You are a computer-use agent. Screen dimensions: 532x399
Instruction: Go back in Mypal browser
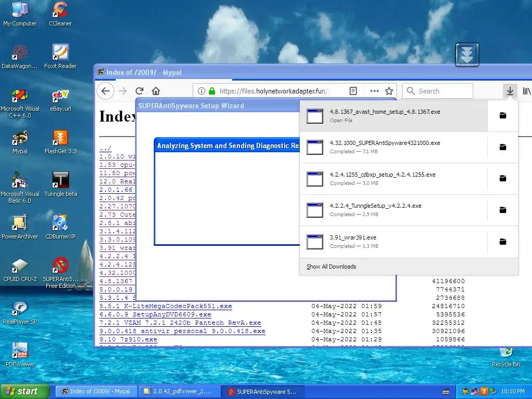click(x=105, y=91)
